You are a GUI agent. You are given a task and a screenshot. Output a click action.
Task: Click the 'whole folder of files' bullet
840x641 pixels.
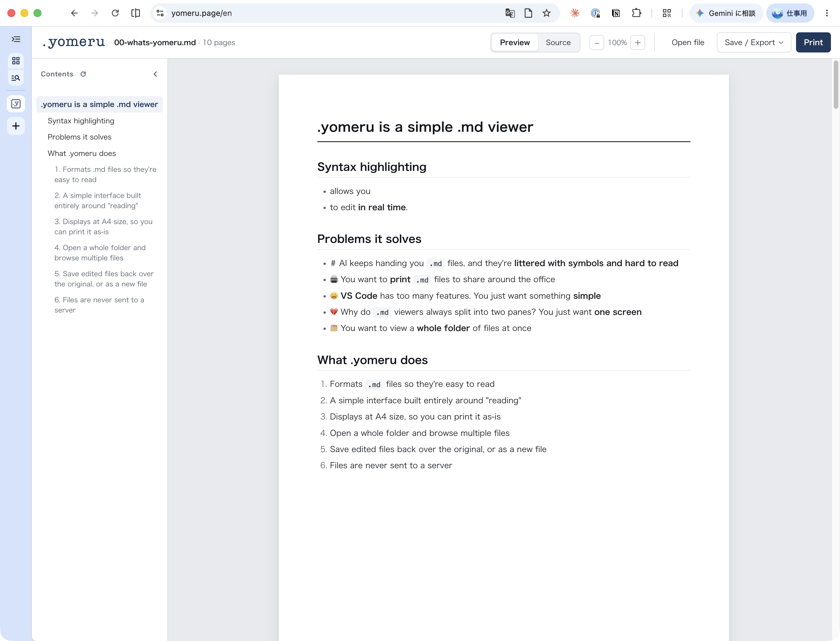(x=430, y=328)
